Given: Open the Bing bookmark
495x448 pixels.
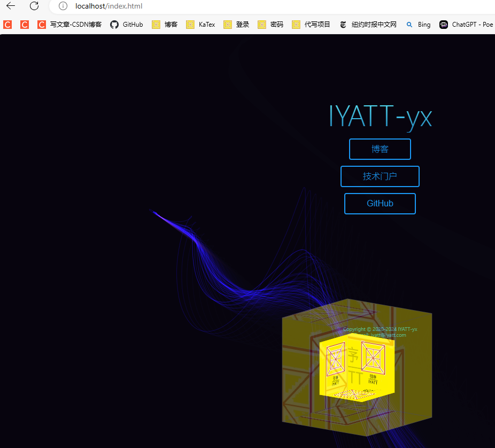Looking at the screenshot, I should point(418,25).
